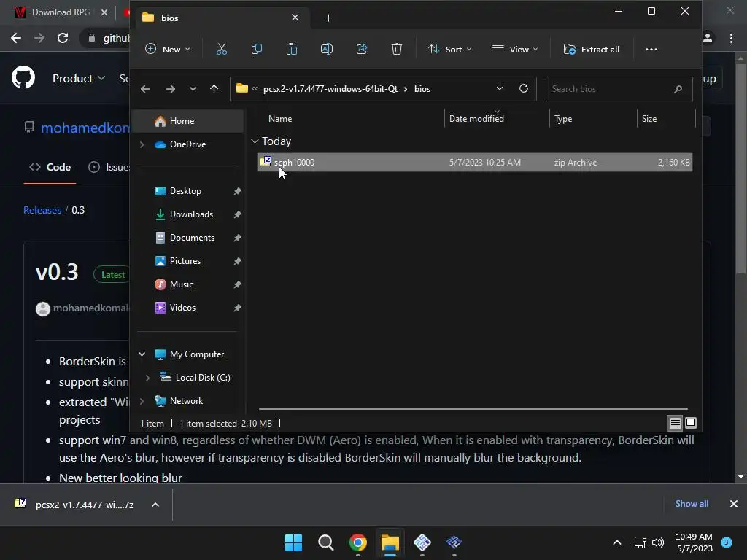
Task: Click the Extract all button
Action: click(x=592, y=49)
